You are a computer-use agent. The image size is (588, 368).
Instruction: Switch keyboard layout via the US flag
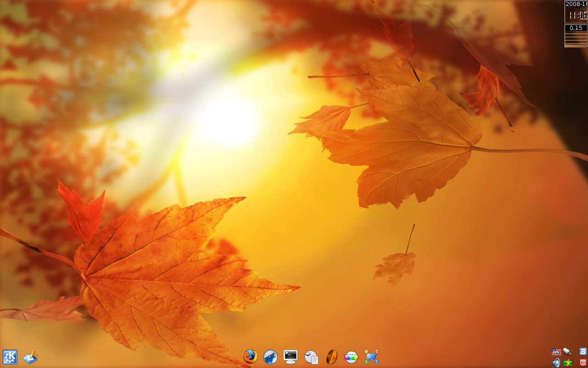click(x=556, y=352)
